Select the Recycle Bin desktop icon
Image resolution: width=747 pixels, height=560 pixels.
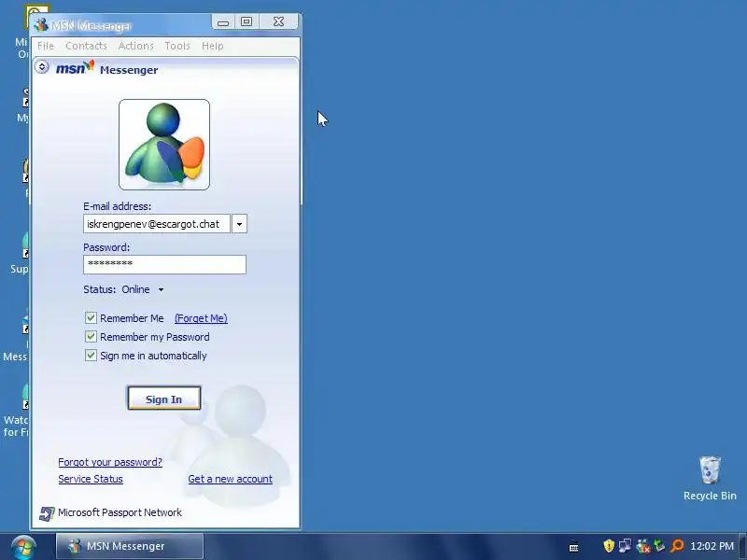tap(710, 478)
